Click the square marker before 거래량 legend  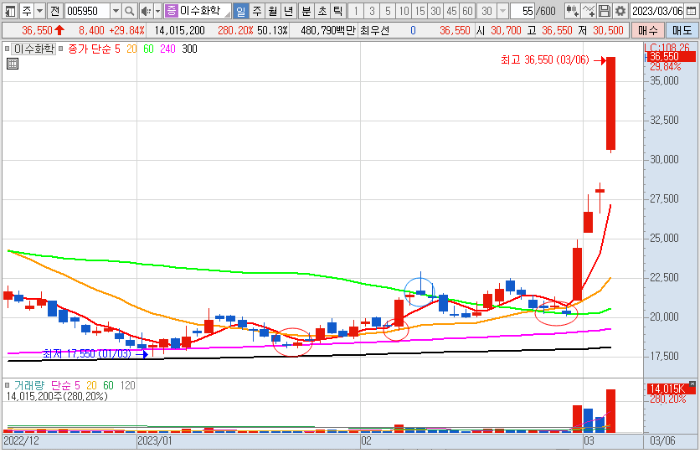(7, 385)
